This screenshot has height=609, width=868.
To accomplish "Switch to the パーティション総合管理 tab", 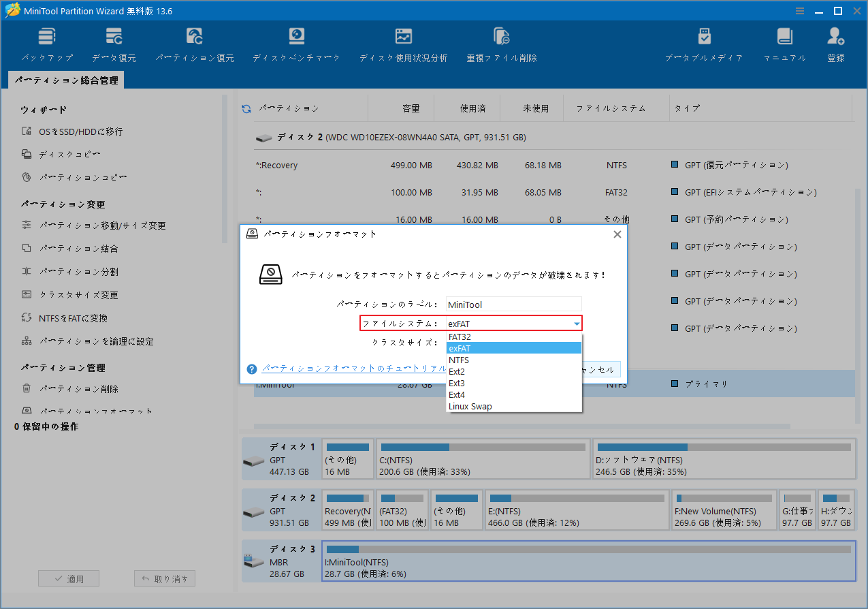I will tap(69, 80).
